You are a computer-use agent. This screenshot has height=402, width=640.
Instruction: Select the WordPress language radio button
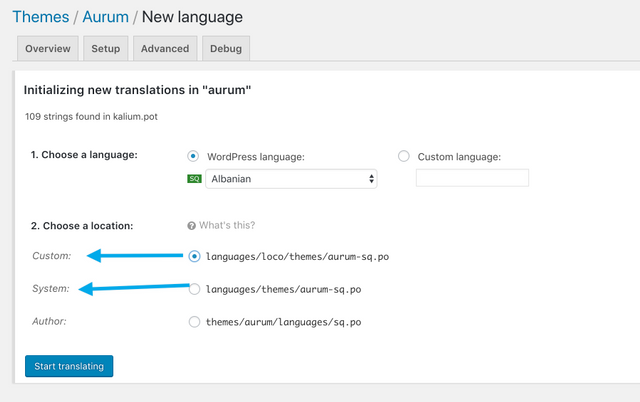[x=193, y=156]
